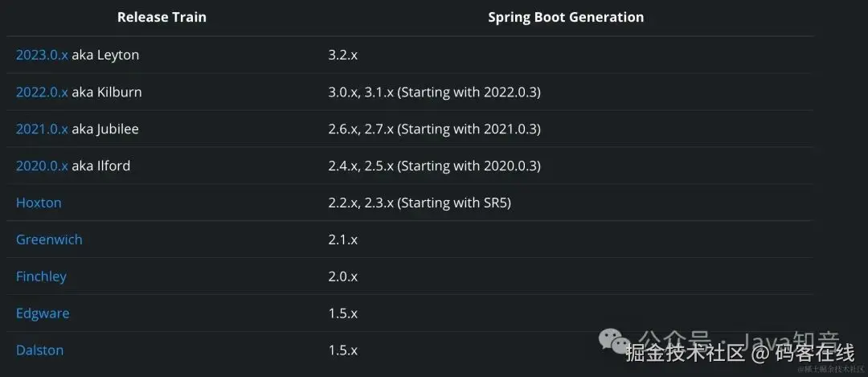Click the 3.2.x version cell
Image resolution: width=868 pixels, height=377 pixels.
(x=342, y=55)
